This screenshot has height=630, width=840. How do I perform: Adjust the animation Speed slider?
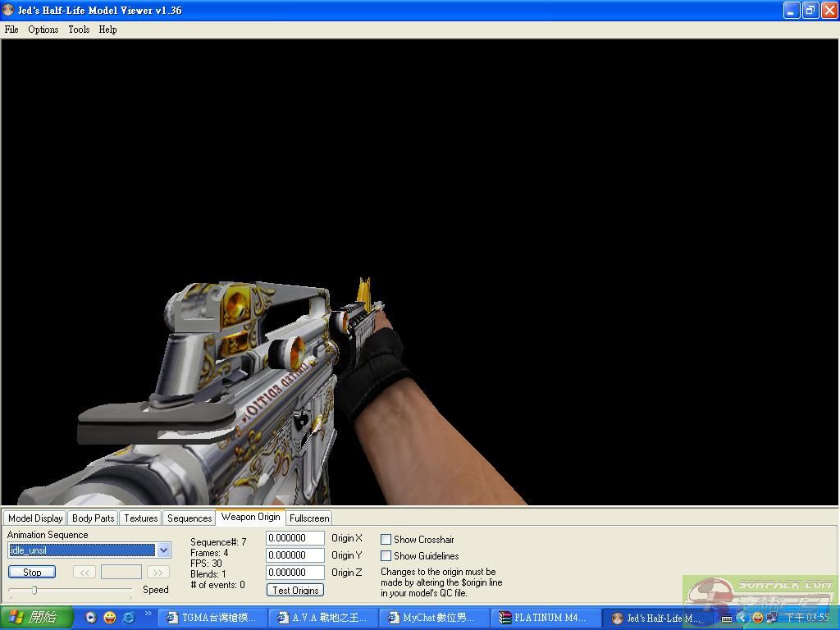(34, 591)
